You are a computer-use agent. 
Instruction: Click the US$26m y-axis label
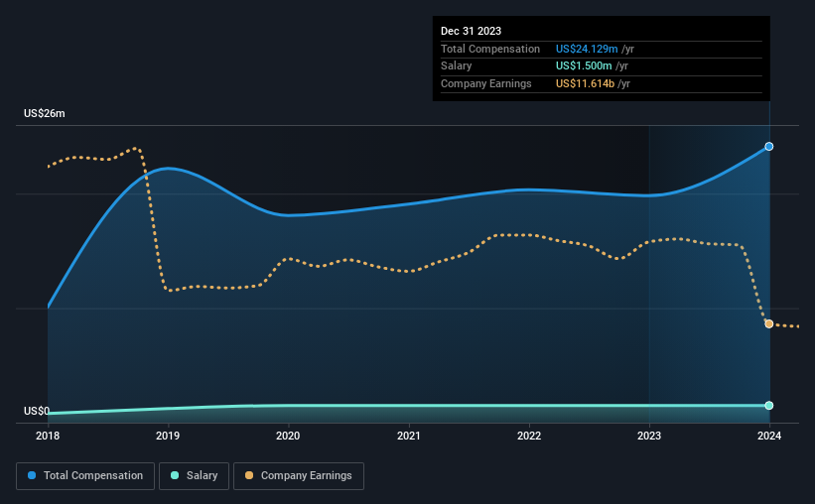[x=45, y=113]
